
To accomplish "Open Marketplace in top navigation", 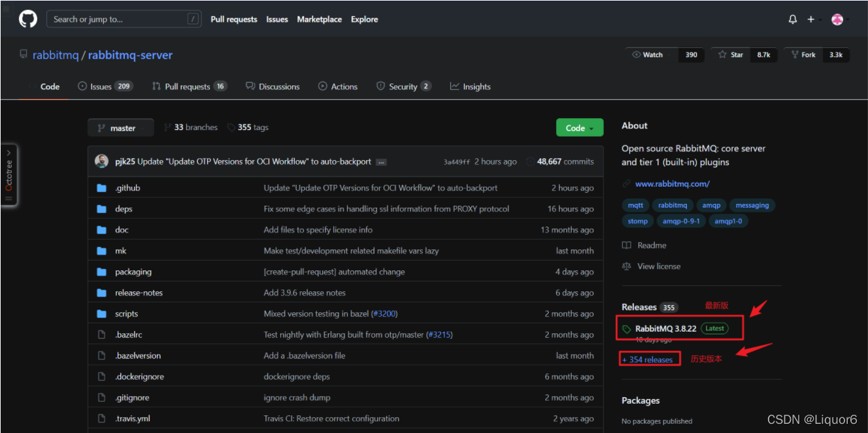I will pyautogui.click(x=320, y=20).
